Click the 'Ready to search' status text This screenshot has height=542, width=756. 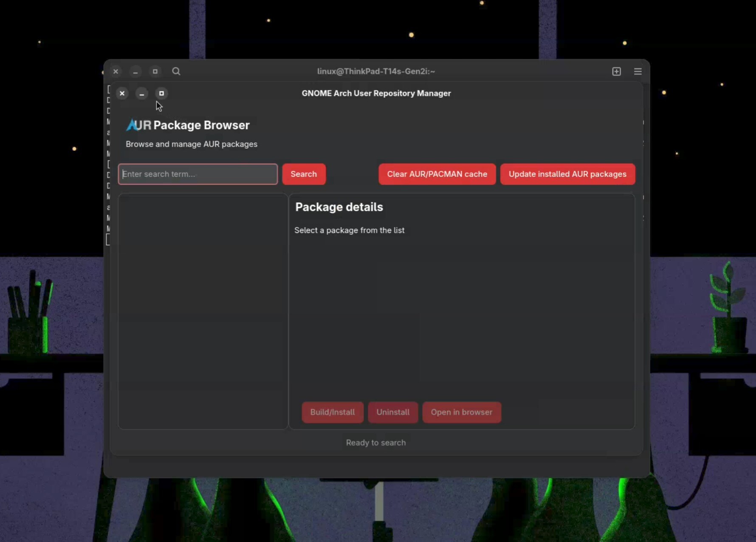(x=376, y=443)
